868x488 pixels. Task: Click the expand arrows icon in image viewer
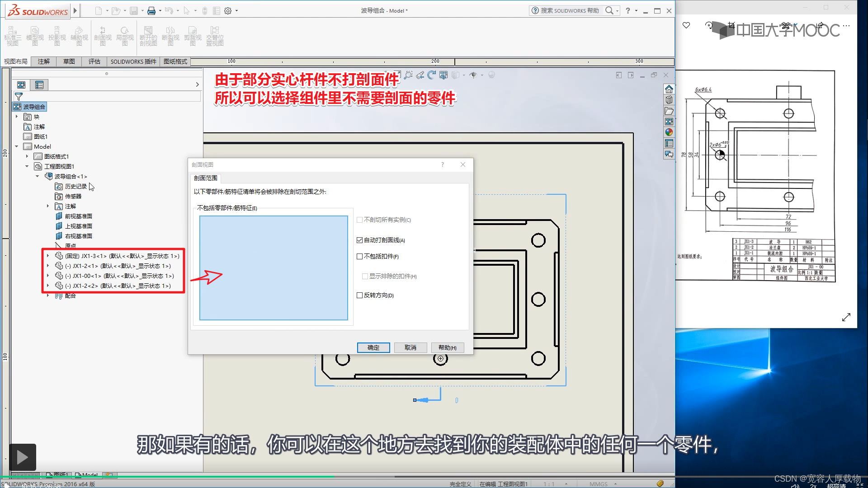click(x=846, y=317)
